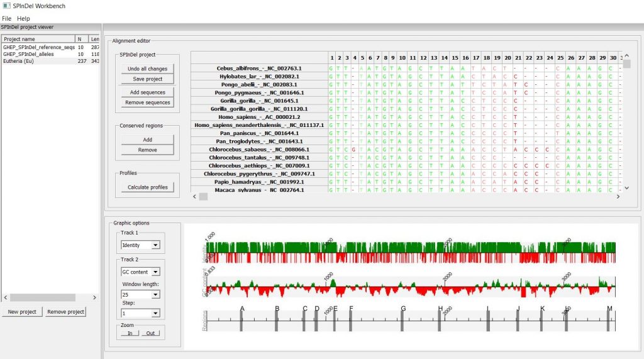
Task: Click Save project button
Action: click(147, 79)
